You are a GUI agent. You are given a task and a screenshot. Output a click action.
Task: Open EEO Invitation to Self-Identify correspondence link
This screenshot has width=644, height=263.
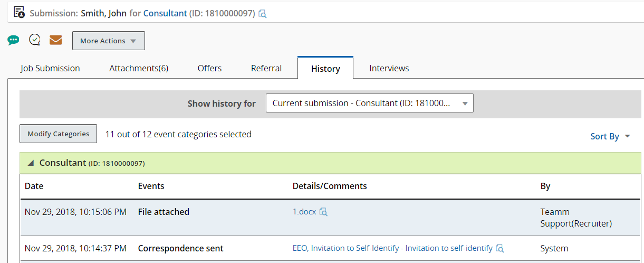[392, 248]
